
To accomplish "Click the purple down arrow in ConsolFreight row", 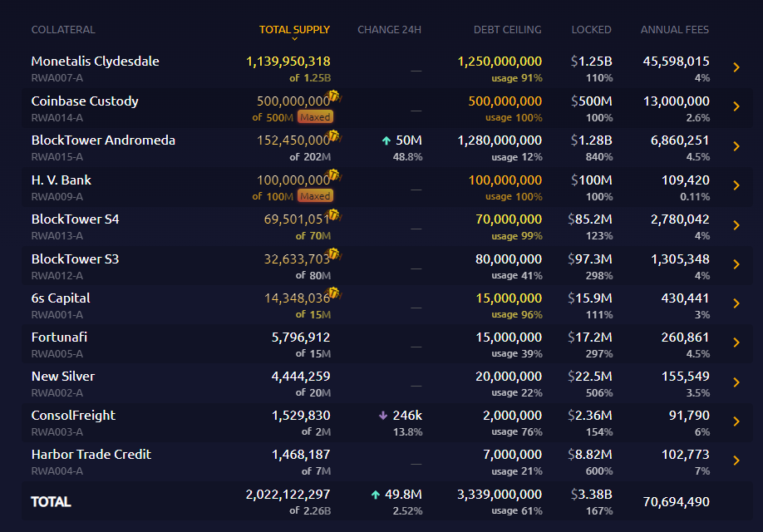I will tap(383, 416).
